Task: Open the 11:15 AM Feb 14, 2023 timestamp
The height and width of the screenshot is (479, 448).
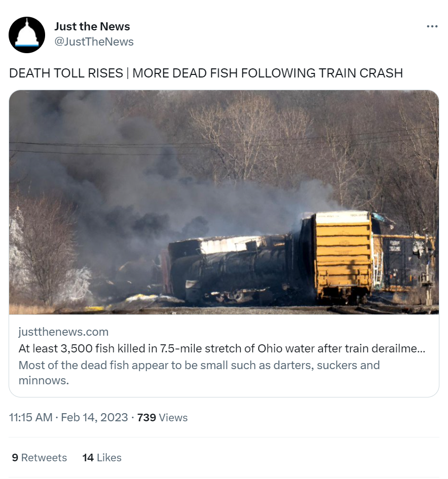Action: [x=68, y=417]
